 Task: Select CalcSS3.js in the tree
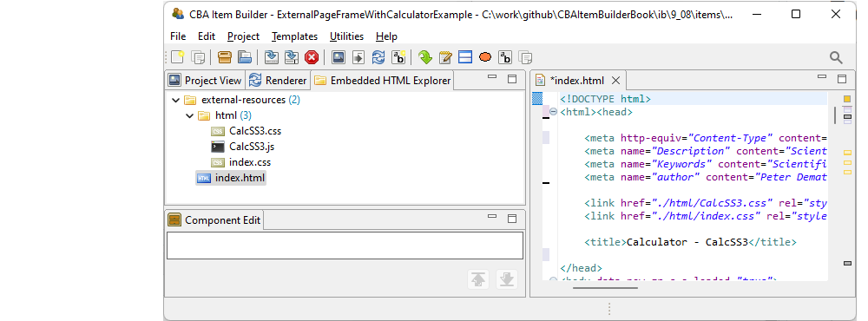tap(252, 147)
